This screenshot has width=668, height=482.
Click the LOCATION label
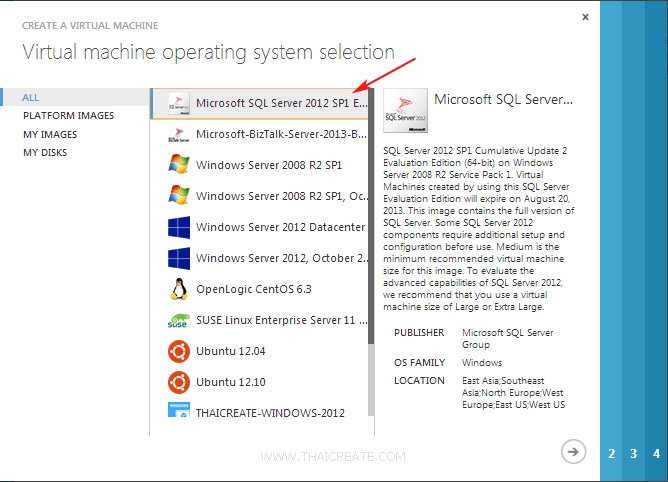click(419, 381)
